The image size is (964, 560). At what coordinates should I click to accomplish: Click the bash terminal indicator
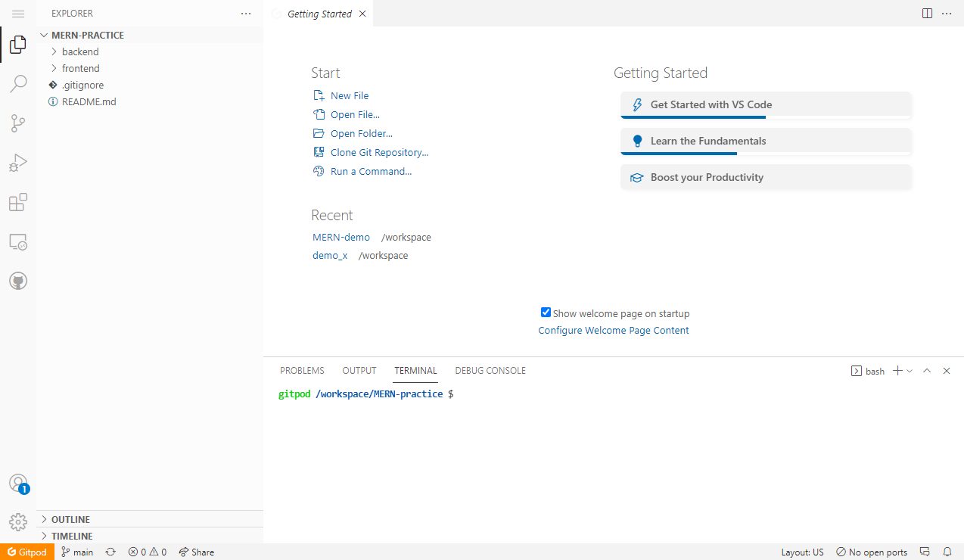(x=868, y=371)
